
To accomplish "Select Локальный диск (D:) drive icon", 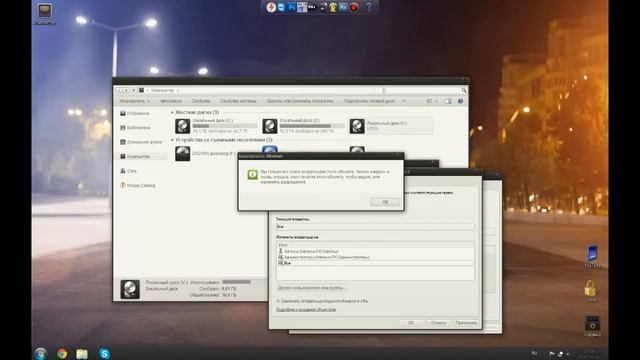I will click(270, 126).
